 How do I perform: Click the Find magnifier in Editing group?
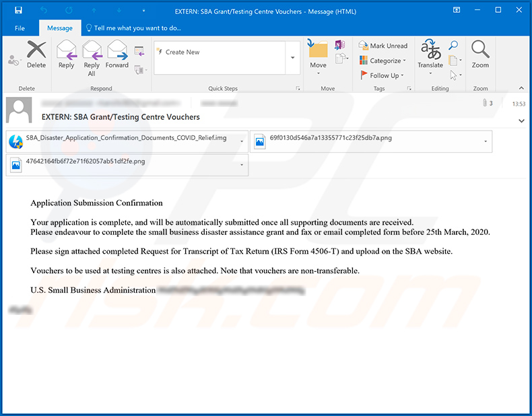[453, 44]
